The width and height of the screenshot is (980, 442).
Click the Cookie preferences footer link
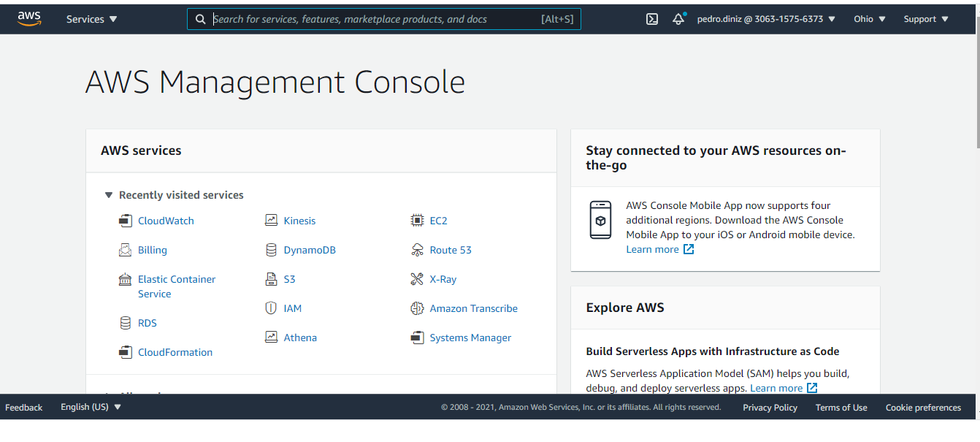[923, 408]
